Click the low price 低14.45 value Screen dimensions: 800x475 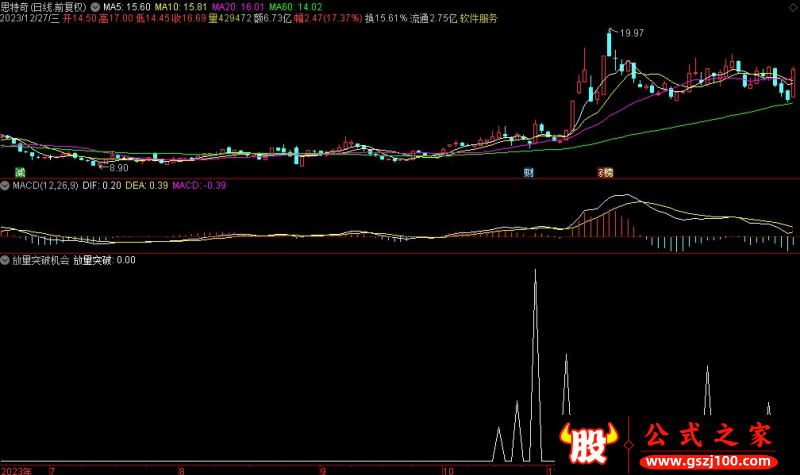153,18
